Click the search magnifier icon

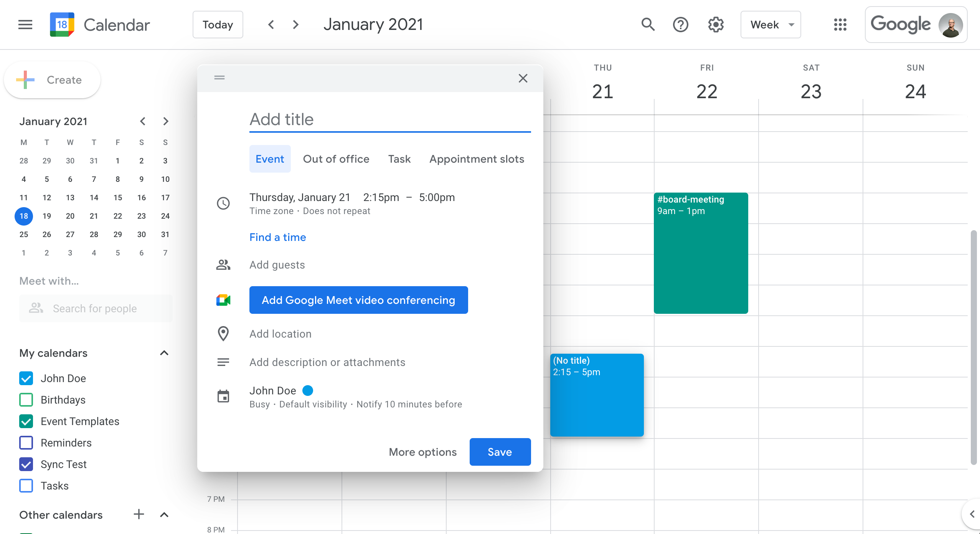coord(648,25)
